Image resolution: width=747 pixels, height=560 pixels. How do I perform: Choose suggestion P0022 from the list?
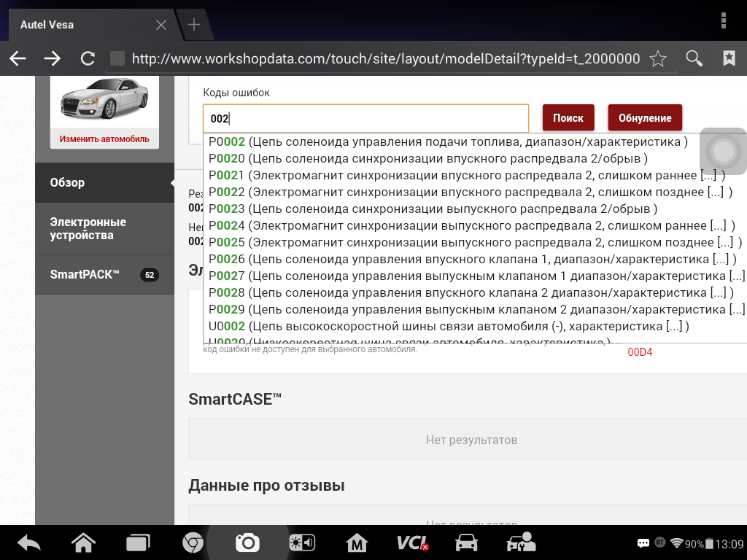471,192
